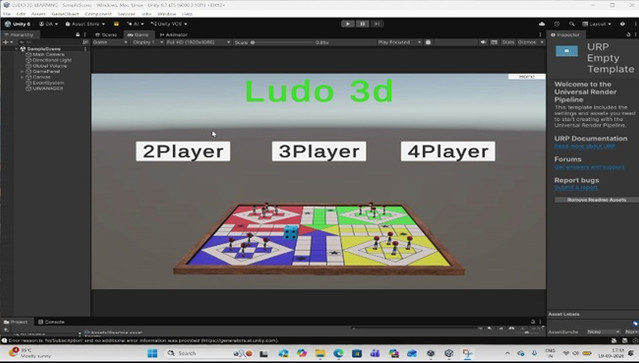
Task: Open the Undo History icon in toolbar
Action: pos(557,24)
